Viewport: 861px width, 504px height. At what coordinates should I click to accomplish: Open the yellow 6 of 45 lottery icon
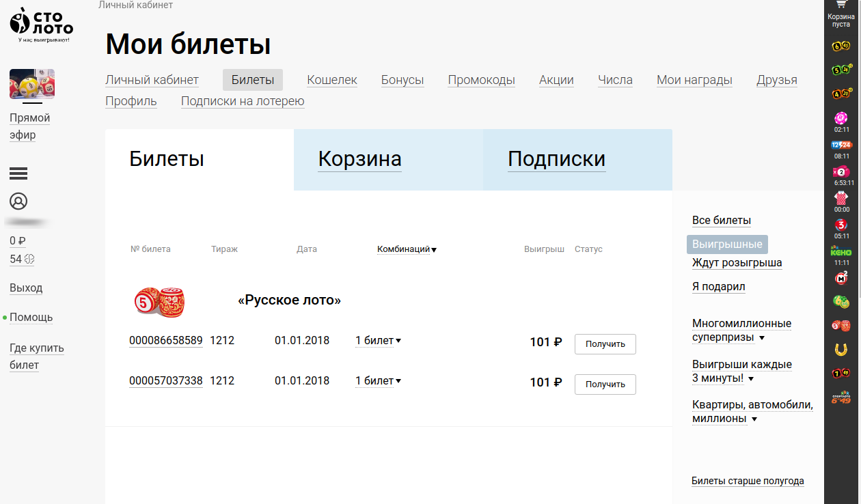pyautogui.click(x=841, y=46)
